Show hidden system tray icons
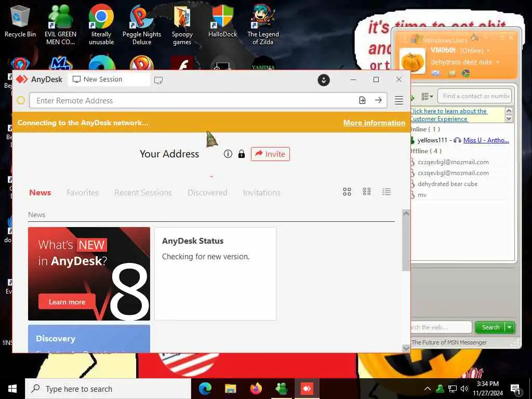This screenshot has height=399, width=532. (428, 389)
